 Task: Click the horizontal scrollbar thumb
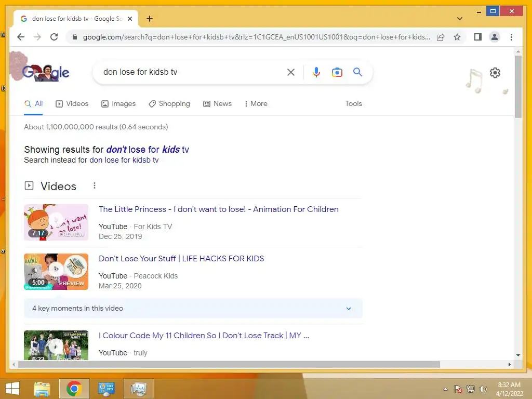click(x=229, y=364)
